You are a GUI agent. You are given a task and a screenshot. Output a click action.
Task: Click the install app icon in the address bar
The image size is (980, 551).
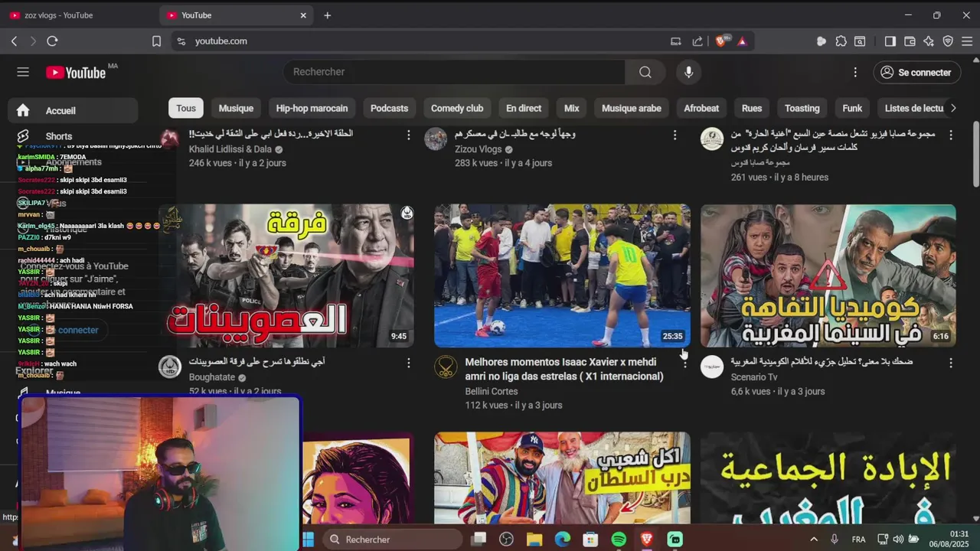coord(675,41)
